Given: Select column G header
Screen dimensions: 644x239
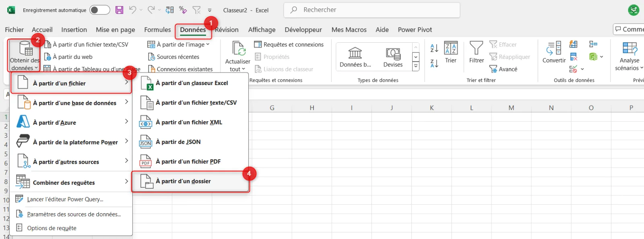Looking at the screenshot, I should 272,108.
